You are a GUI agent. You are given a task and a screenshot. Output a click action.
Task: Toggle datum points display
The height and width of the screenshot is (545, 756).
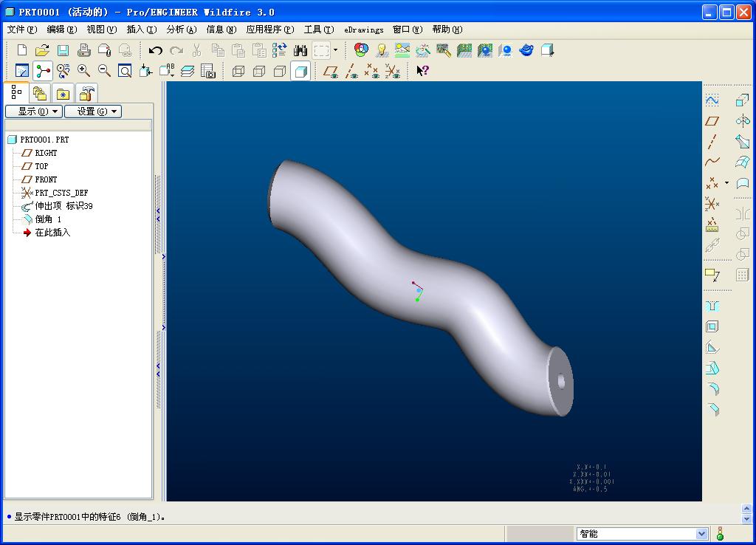pos(372,72)
